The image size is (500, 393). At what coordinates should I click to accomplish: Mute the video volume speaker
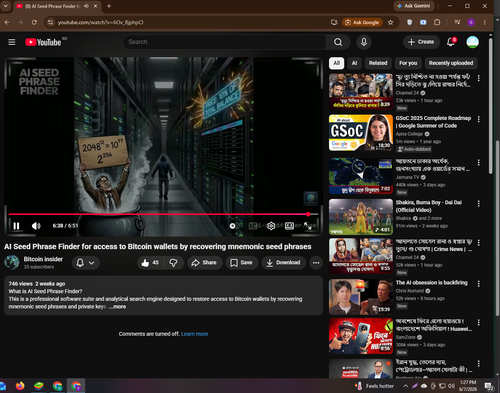[36, 226]
